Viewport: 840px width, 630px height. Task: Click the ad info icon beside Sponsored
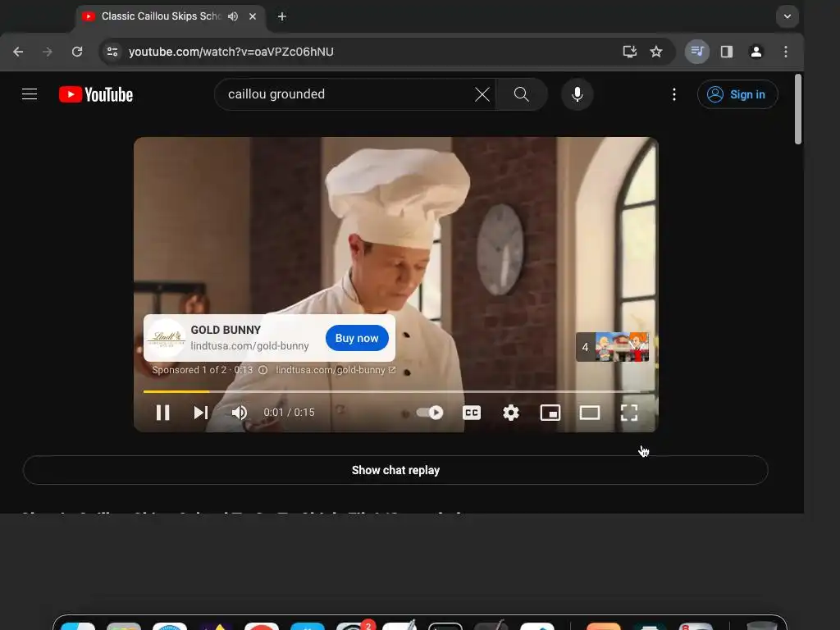click(x=263, y=370)
